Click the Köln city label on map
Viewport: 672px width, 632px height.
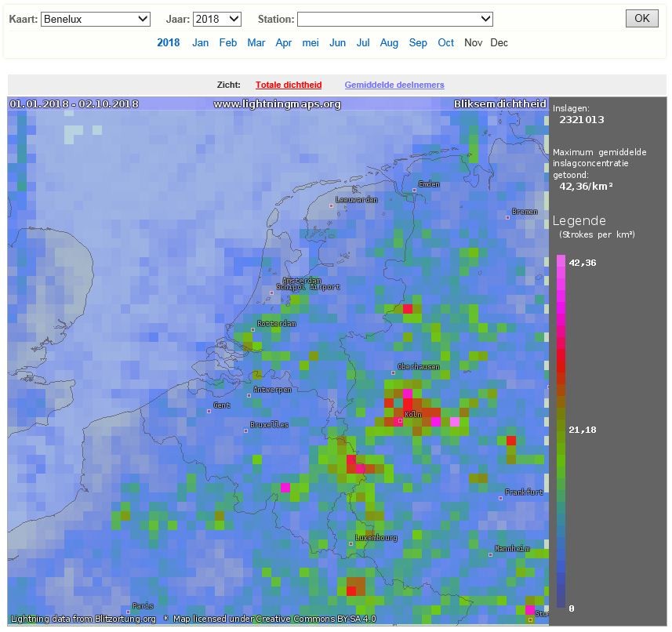(413, 414)
